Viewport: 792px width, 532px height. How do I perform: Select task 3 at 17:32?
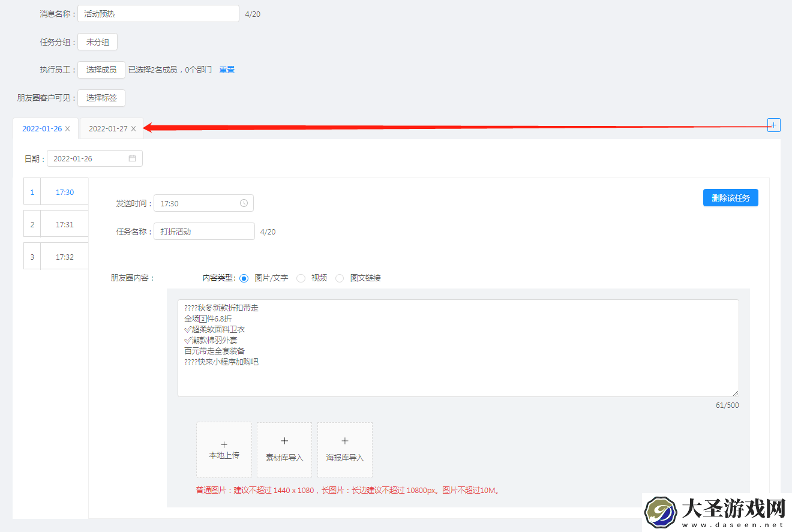click(x=56, y=257)
